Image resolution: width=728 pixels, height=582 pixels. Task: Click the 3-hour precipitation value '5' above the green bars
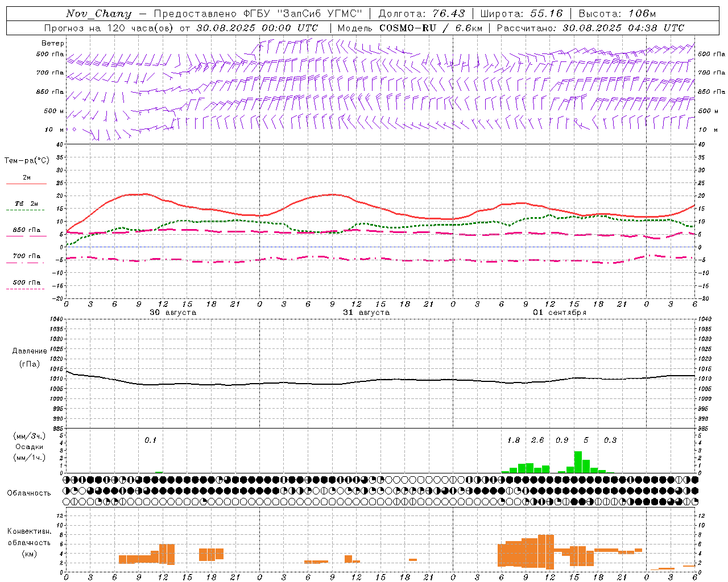coord(586,440)
